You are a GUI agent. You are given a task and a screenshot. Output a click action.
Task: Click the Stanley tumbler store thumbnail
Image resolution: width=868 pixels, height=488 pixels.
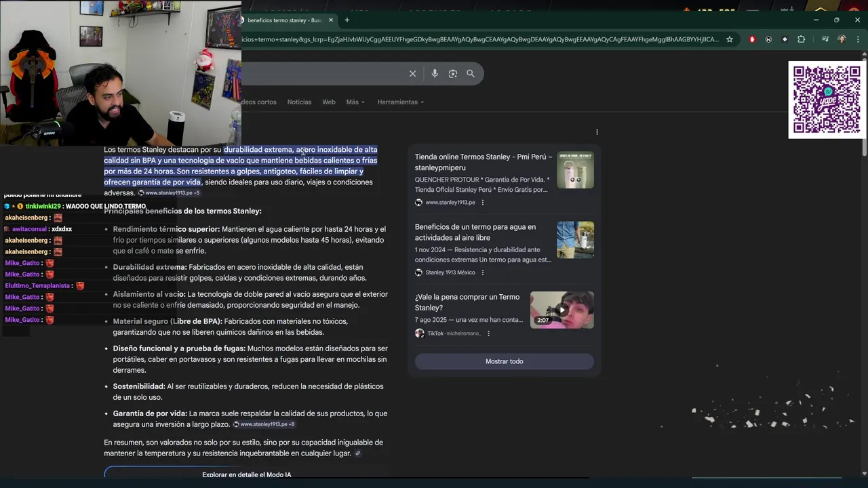575,169
